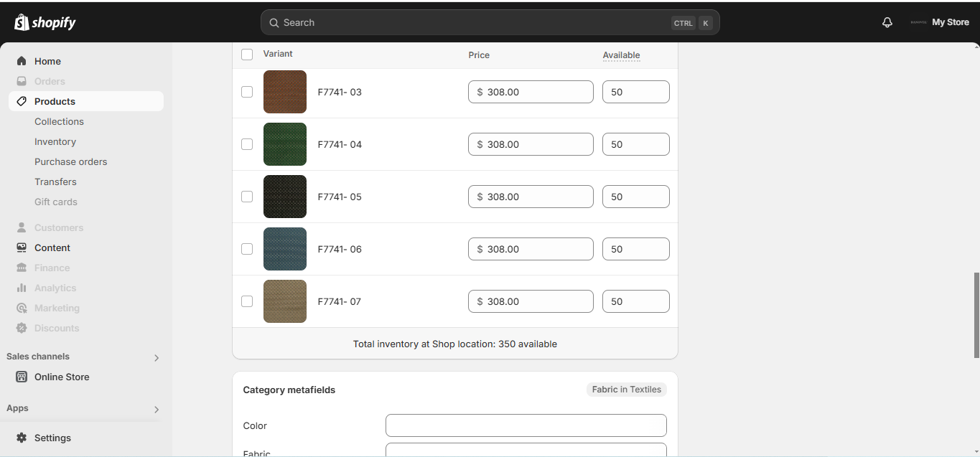Expand the Apps section chevron
The height and width of the screenshot is (457, 980).
click(x=157, y=409)
